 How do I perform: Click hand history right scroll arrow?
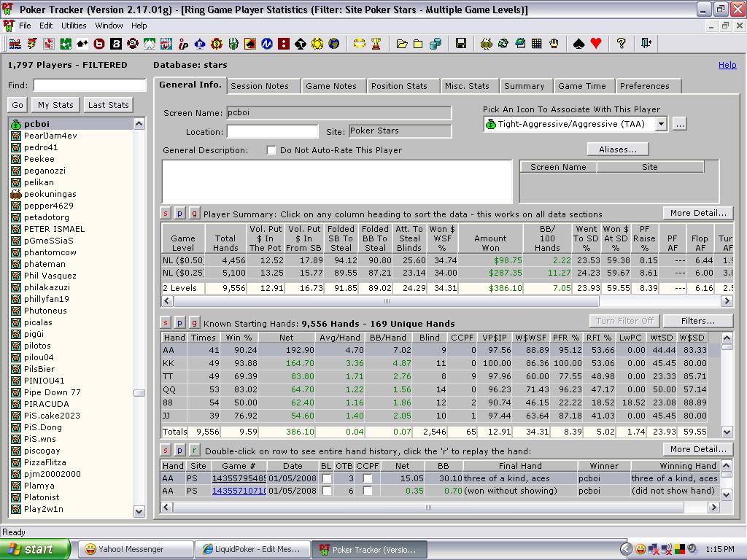pos(713,507)
